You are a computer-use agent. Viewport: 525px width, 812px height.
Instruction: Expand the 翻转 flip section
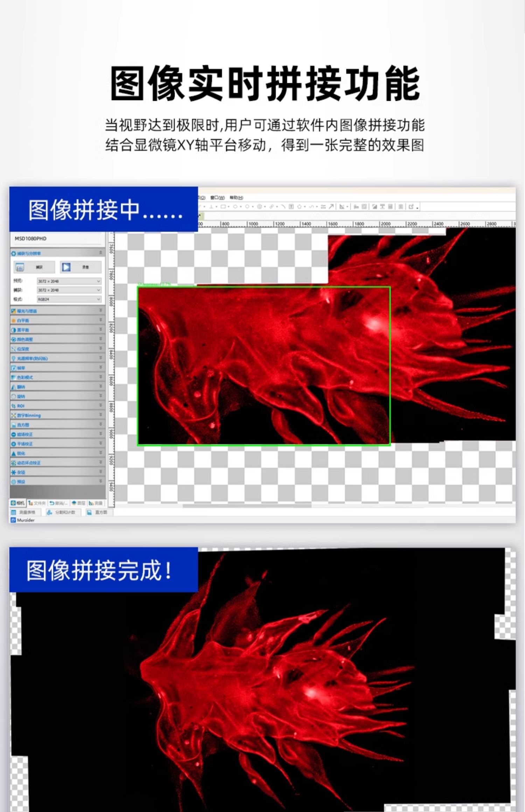(57, 387)
